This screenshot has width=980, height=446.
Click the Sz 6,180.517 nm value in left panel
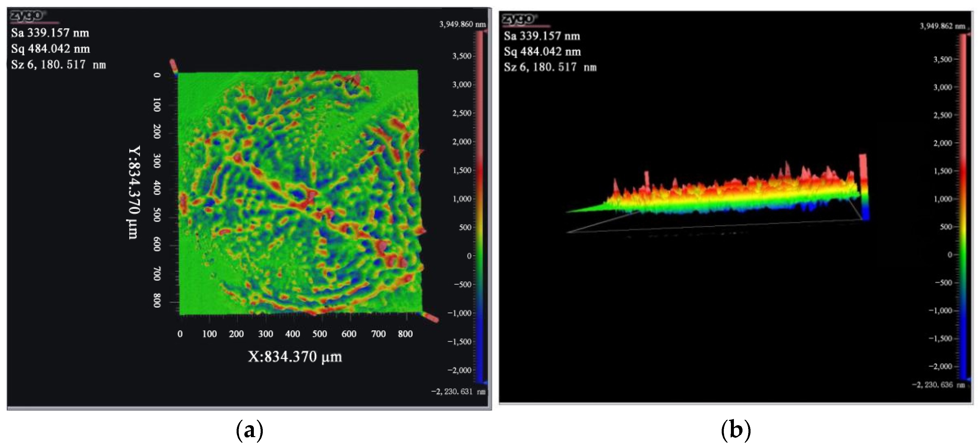(58, 65)
